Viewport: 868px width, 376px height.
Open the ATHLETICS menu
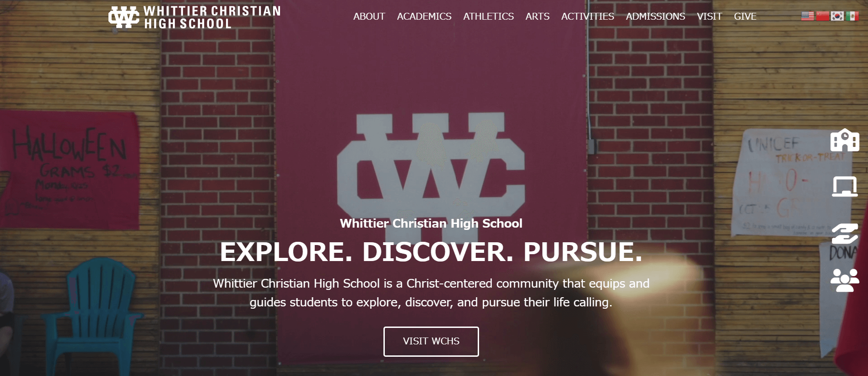pos(488,16)
